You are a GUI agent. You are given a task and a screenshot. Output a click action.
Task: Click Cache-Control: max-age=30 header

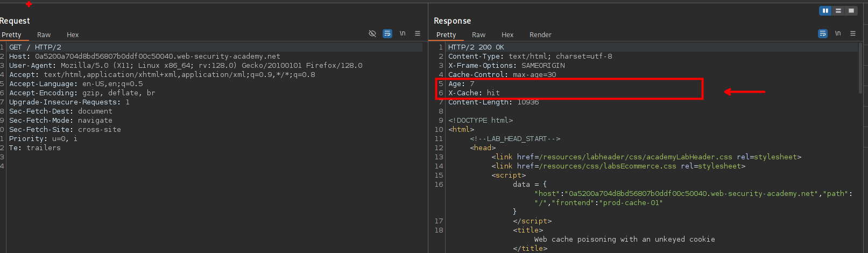click(x=502, y=75)
